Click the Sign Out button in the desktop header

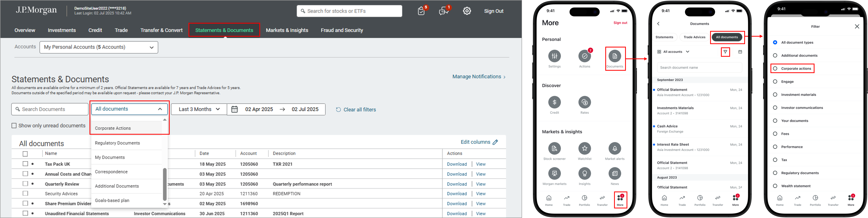pos(494,11)
